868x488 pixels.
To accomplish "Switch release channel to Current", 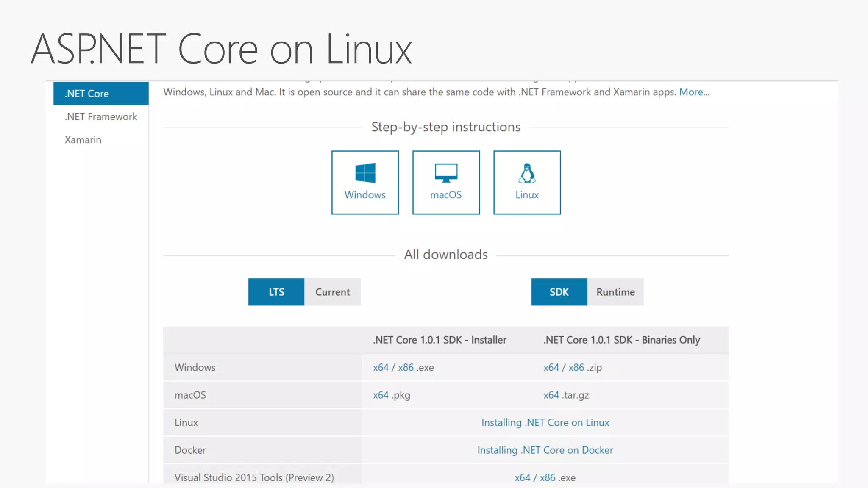I will coord(332,292).
